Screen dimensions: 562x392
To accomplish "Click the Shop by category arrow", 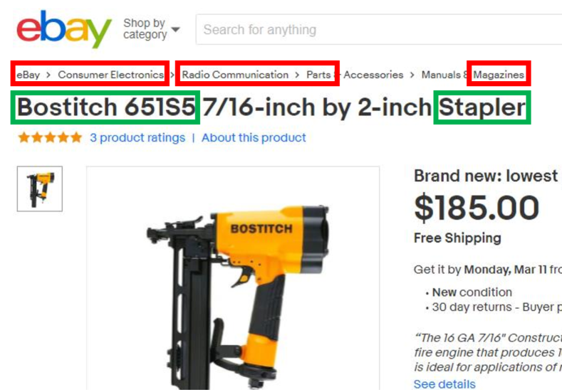I will (x=175, y=29).
